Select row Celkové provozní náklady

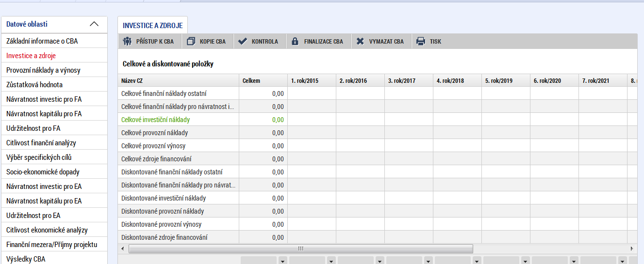(x=377, y=133)
